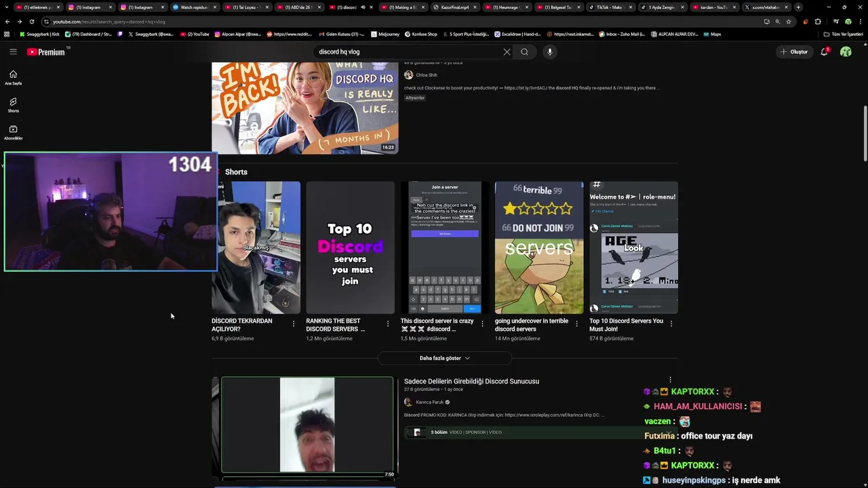This screenshot has width=868, height=488.
Task: Click the Oluştur create button
Action: pos(795,52)
